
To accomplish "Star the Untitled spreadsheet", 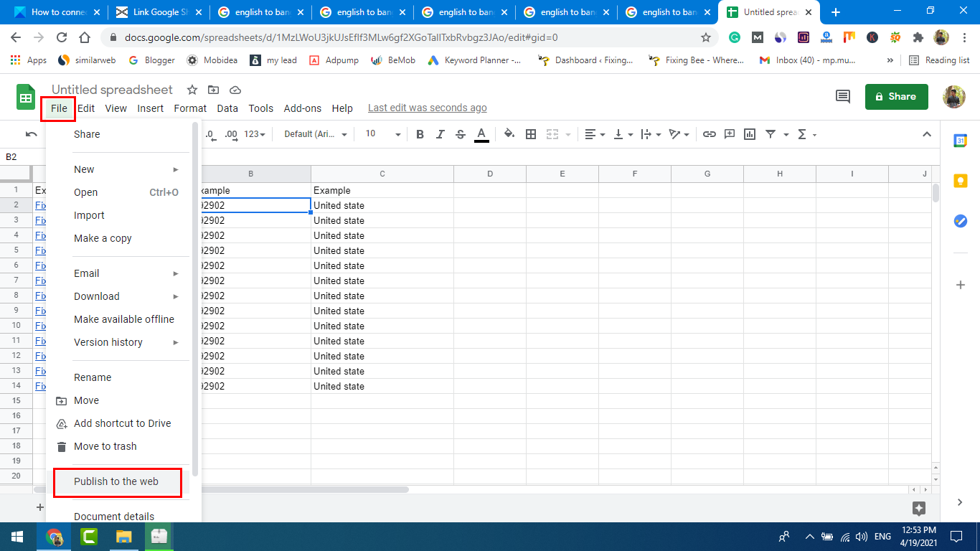I will tap(192, 90).
